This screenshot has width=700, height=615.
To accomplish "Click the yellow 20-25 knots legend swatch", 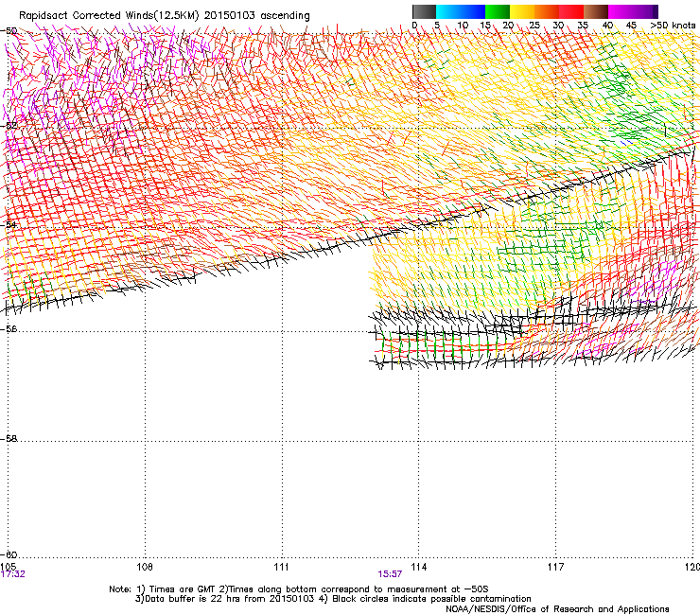I will (x=522, y=11).
